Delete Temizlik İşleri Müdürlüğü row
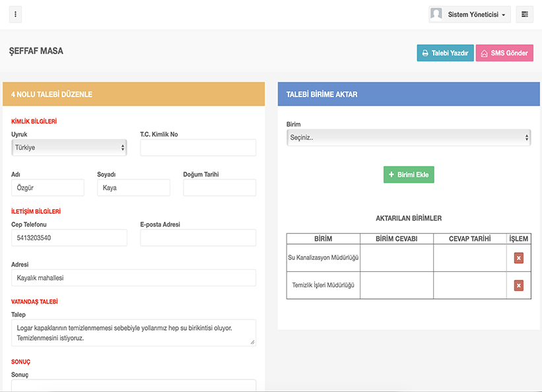542x392 pixels. coord(518,285)
